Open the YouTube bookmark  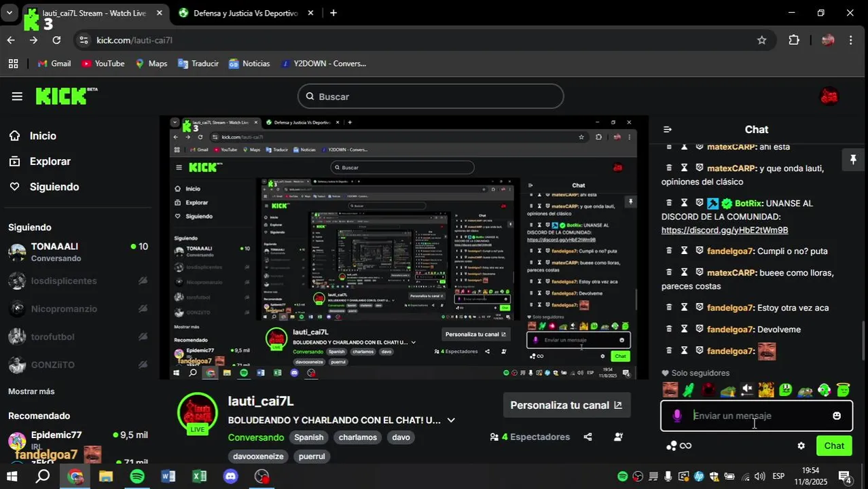point(103,64)
